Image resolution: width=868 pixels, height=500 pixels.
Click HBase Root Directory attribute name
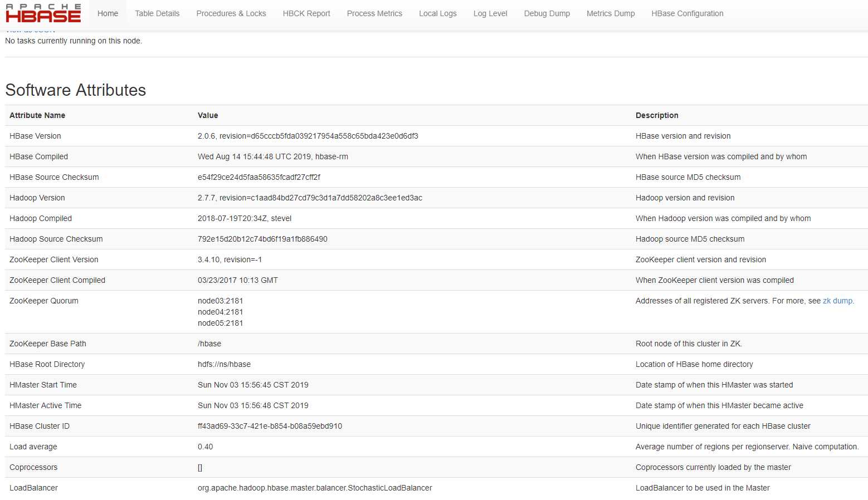47,364
